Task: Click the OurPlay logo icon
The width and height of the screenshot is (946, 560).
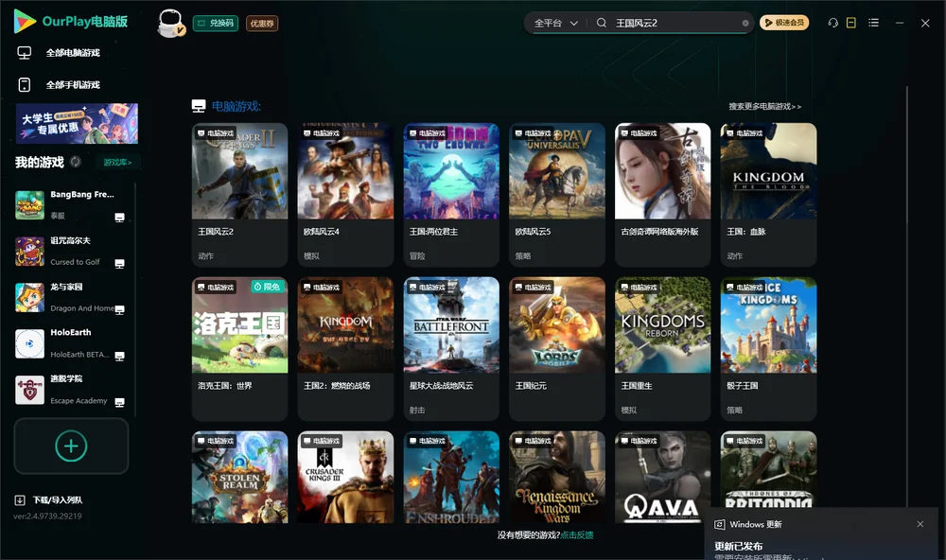Action: pos(25,21)
